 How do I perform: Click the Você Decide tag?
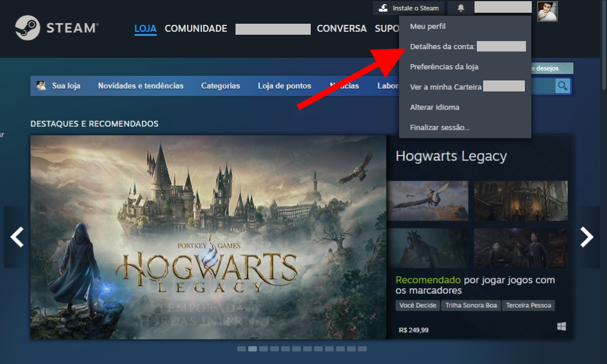click(418, 305)
